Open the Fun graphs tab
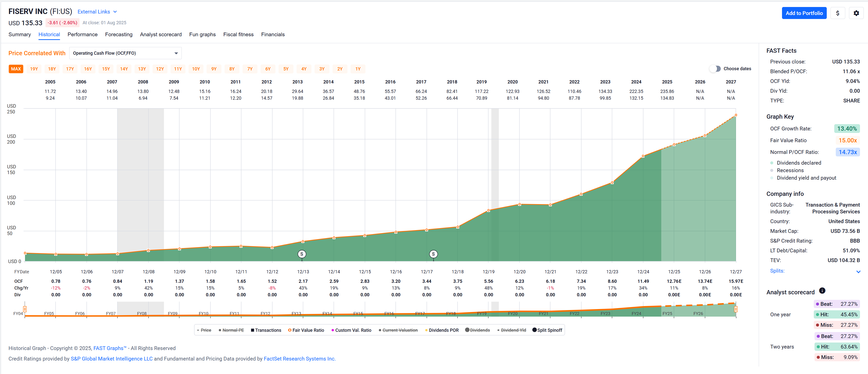This screenshot has width=868, height=374. (202, 34)
